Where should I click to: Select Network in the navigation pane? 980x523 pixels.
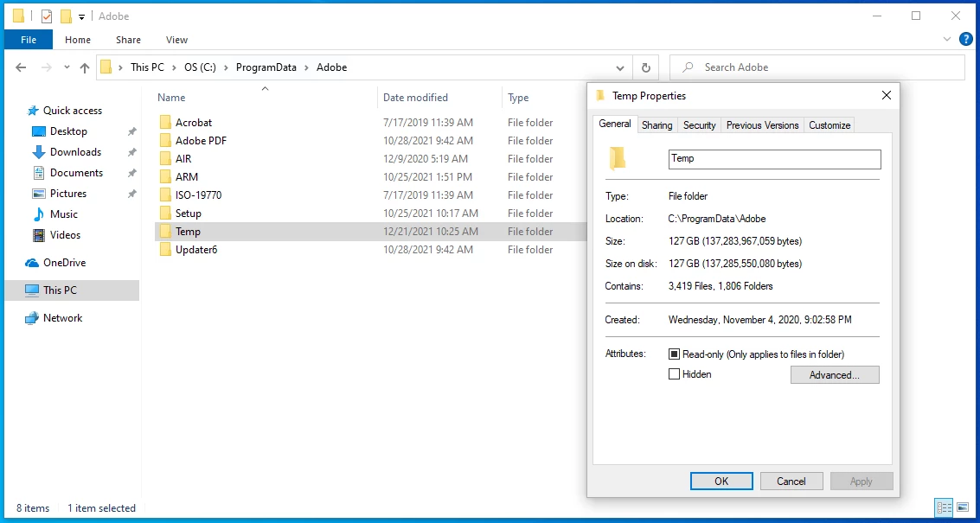62,317
